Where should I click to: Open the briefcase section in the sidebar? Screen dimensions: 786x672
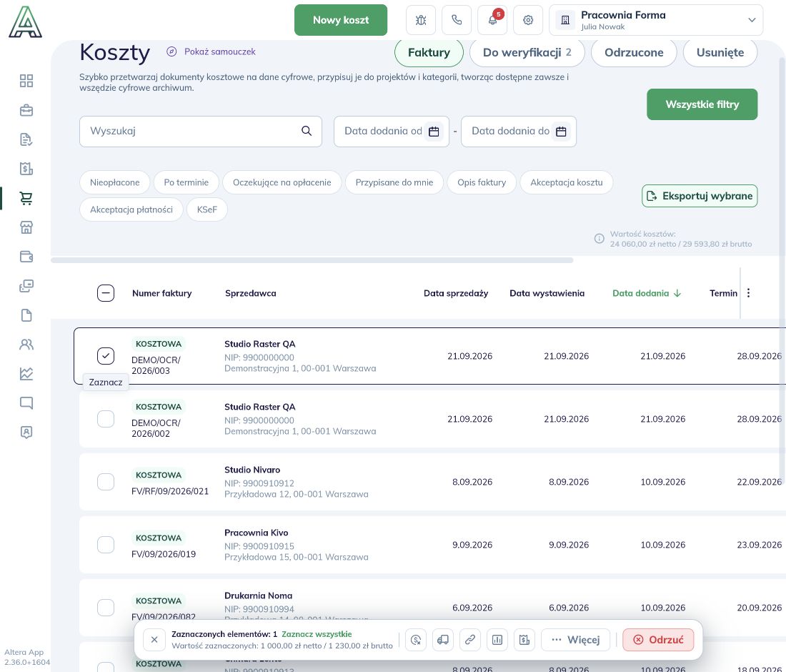coord(26,110)
